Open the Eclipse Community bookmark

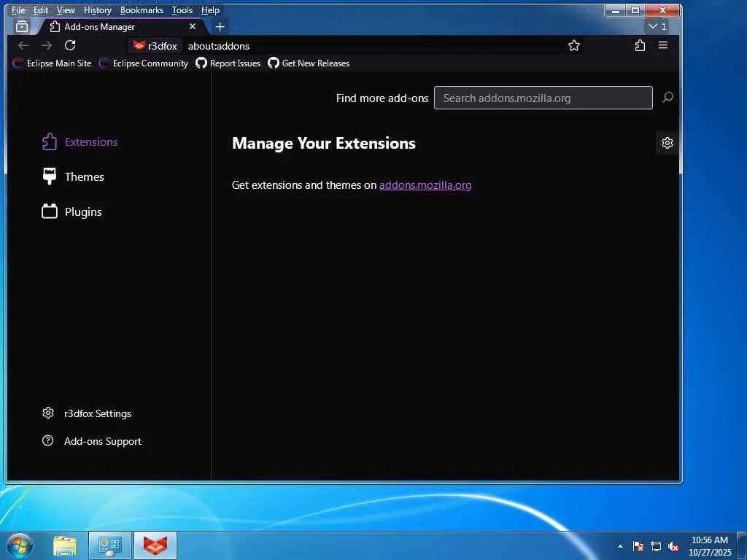pos(144,63)
